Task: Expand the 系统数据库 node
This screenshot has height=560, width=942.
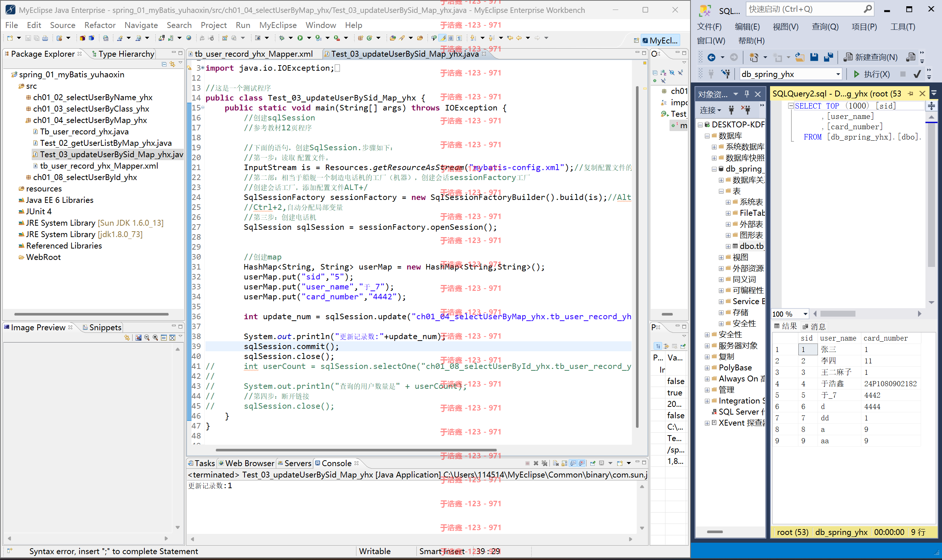Action: pyautogui.click(x=714, y=147)
